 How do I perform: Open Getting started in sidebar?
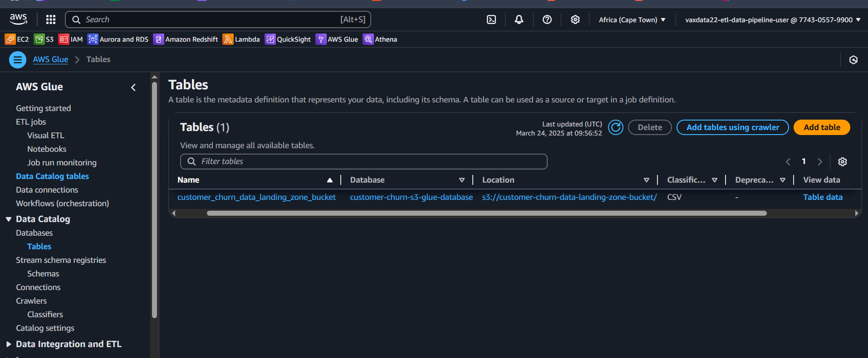pos(44,108)
